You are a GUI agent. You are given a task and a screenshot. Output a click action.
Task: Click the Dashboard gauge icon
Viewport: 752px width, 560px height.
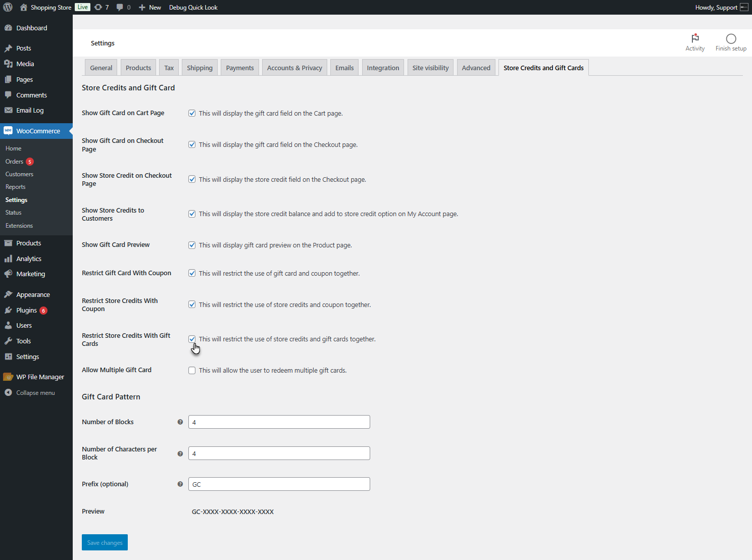(8, 28)
